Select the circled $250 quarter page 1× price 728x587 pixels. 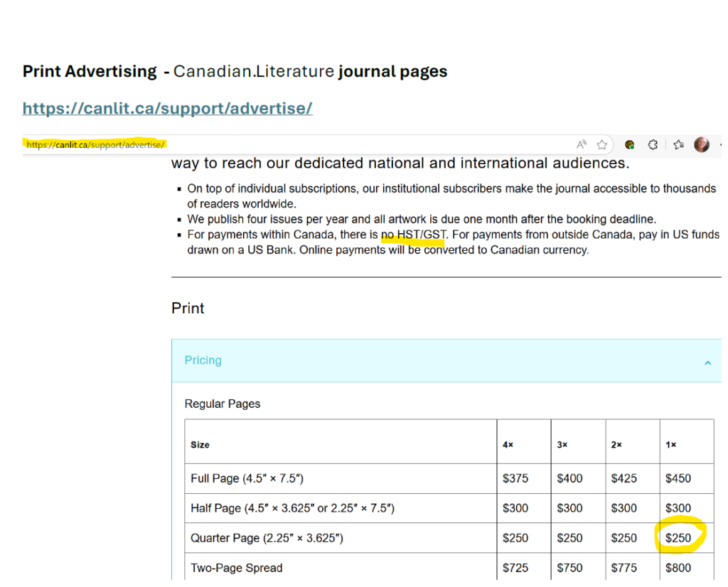678,538
